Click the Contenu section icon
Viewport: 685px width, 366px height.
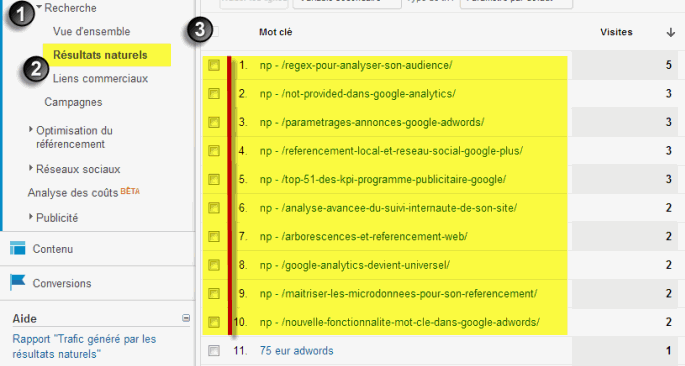click(x=17, y=248)
